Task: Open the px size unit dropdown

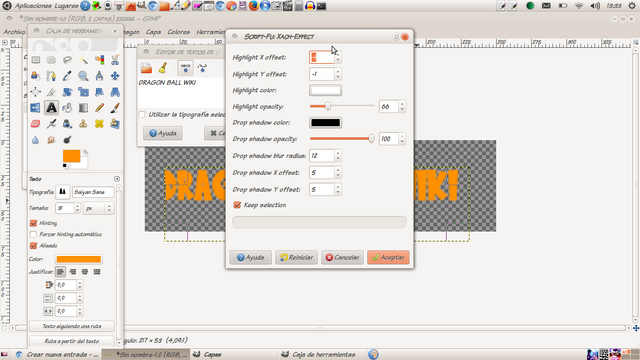Action: click(98, 208)
